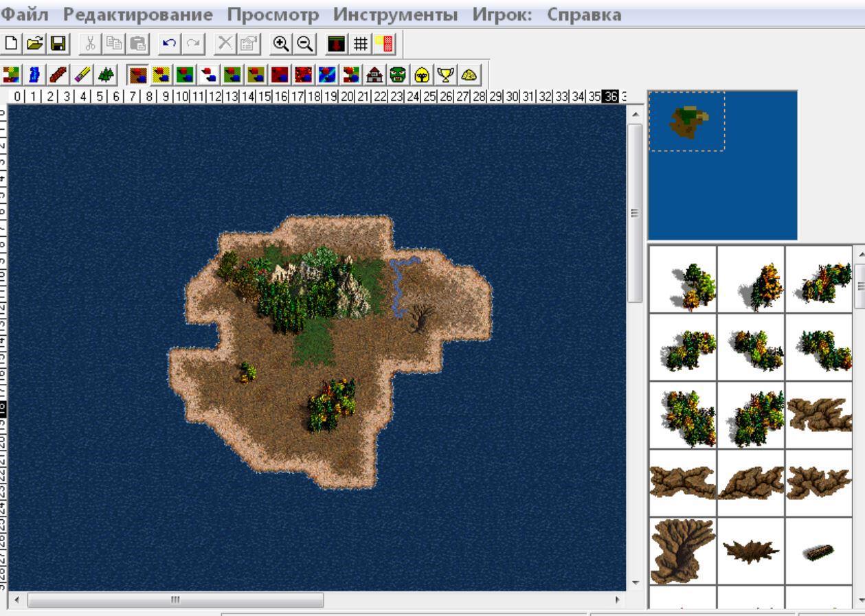Select the roads tool
This screenshot has height=616, width=865.
pos(58,73)
